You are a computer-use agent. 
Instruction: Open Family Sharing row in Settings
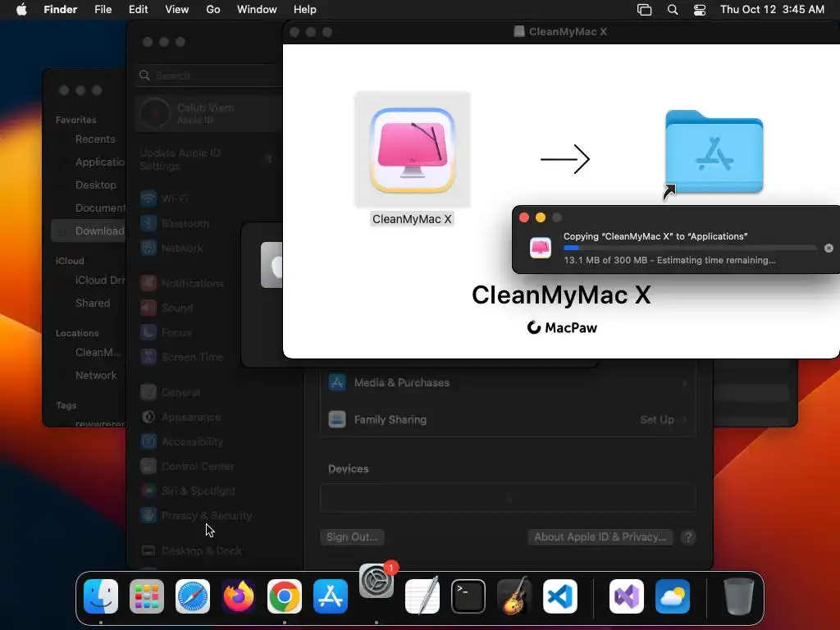coord(508,419)
